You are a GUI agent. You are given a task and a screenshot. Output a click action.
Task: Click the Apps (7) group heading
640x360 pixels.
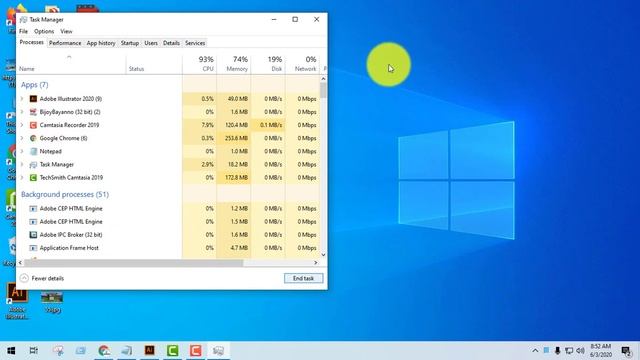pos(35,85)
